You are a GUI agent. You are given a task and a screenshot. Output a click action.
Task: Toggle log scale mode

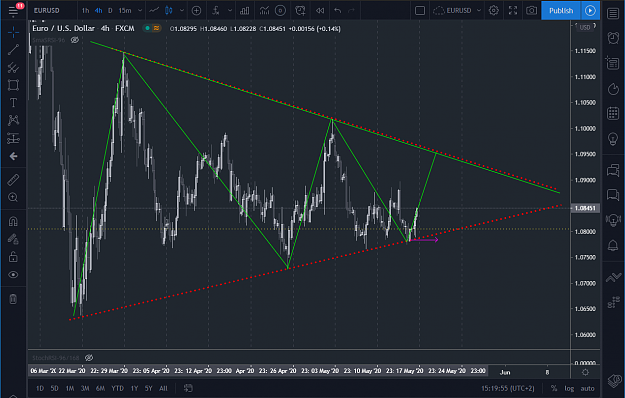[x=569, y=388]
